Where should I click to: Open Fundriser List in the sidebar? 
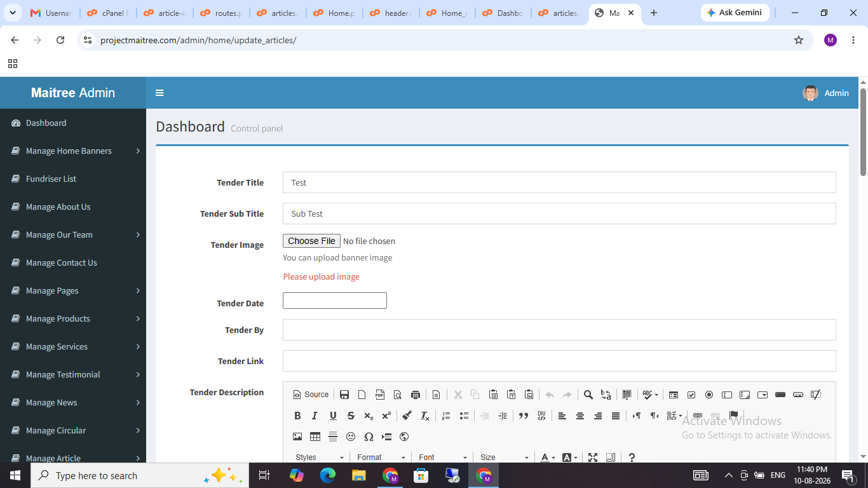pos(73,179)
